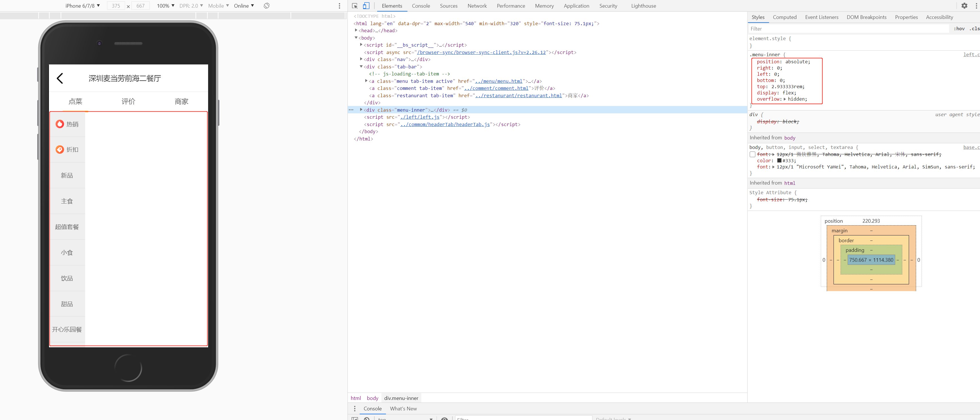The image size is (980, 420).
Task: Toggle the device toolbar icon
Action: [x=366, y=6]
